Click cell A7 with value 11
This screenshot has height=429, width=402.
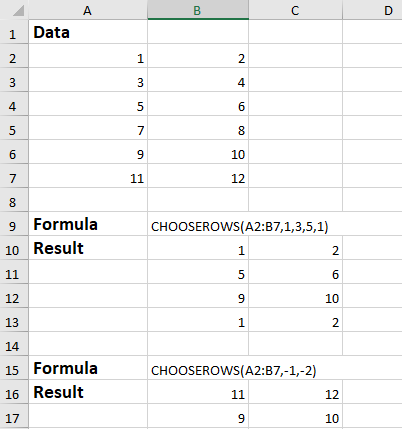(88, 176)
